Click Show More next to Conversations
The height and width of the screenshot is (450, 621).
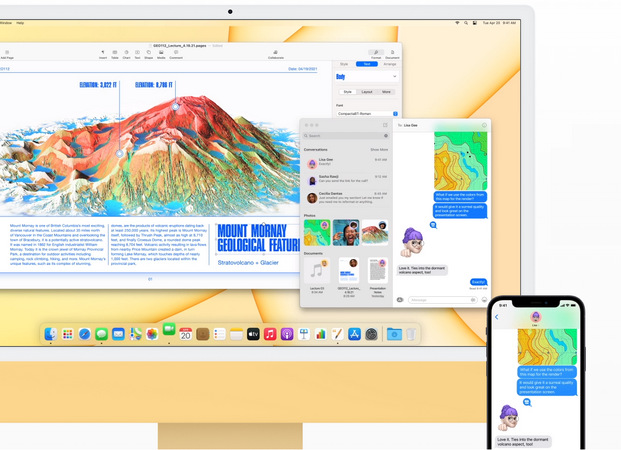click(379, 150)
